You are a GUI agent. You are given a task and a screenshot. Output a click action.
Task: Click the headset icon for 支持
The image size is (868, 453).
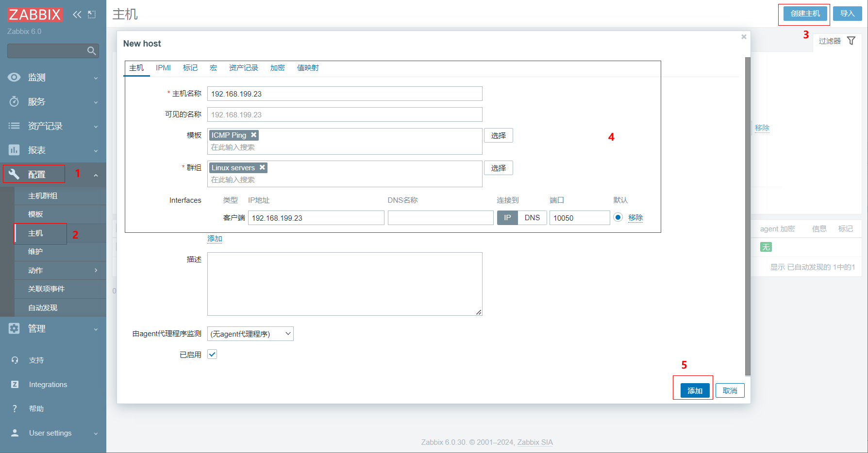[15, 360]
